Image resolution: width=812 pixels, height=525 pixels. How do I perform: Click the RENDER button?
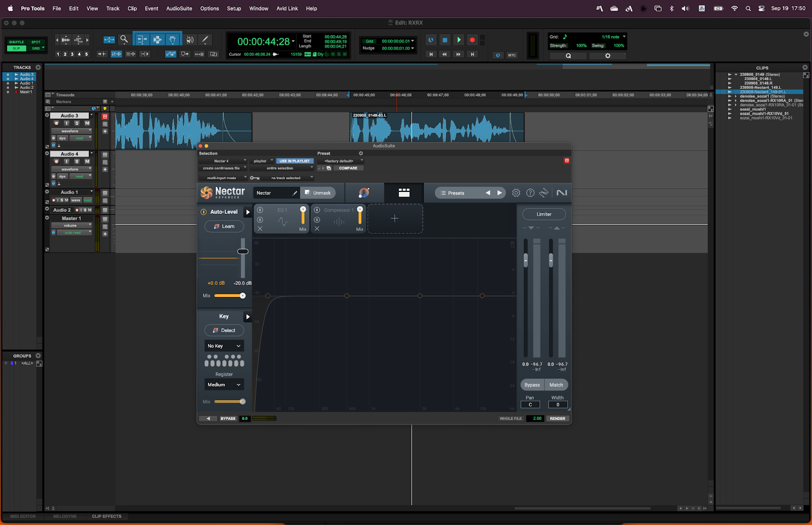558,419
